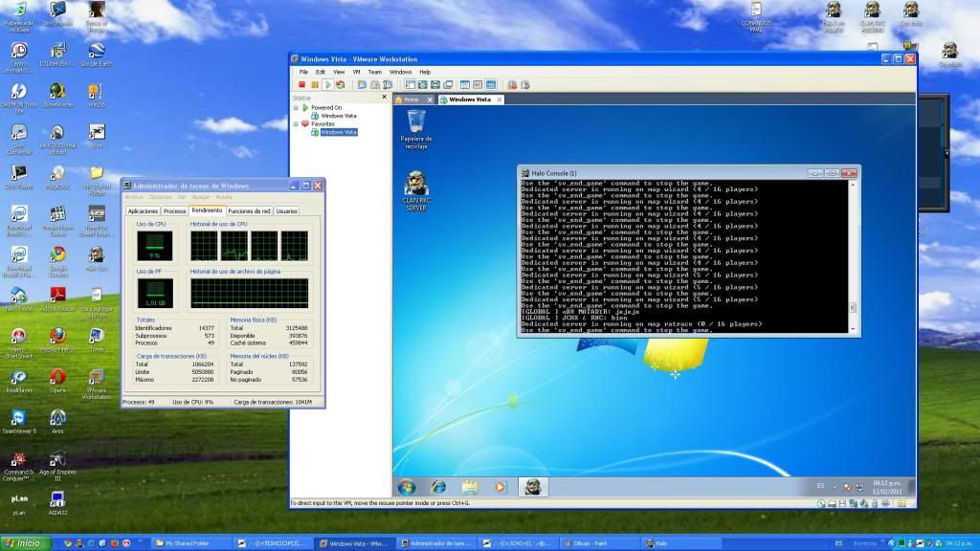The width and height of the screenshot is (980, 551).
Task: Open Windows Explorer folder icon in VM taskbar
Action: 470,487
